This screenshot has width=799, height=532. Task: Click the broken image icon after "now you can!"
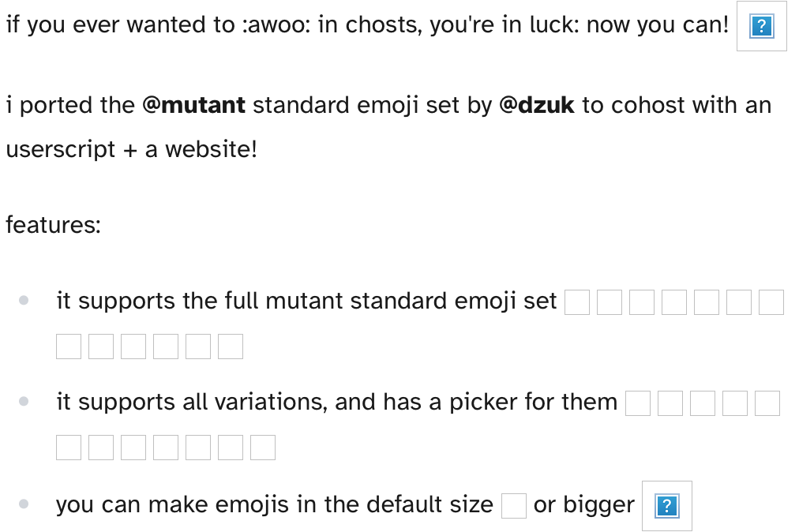coord(761,27)
